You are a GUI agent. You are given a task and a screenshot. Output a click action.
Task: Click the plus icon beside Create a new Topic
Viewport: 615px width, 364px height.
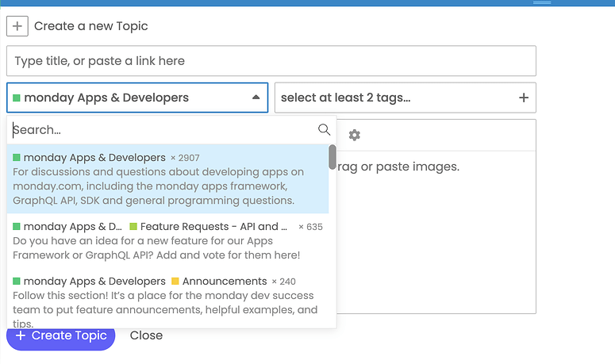[17, 26]
